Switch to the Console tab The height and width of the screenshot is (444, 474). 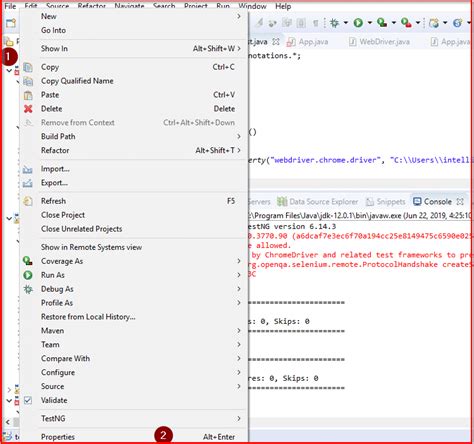pos(438,201)
